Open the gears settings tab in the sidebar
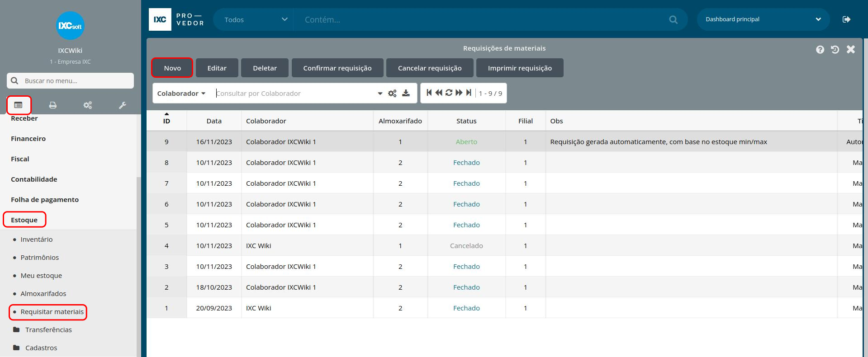 point(88,105)
